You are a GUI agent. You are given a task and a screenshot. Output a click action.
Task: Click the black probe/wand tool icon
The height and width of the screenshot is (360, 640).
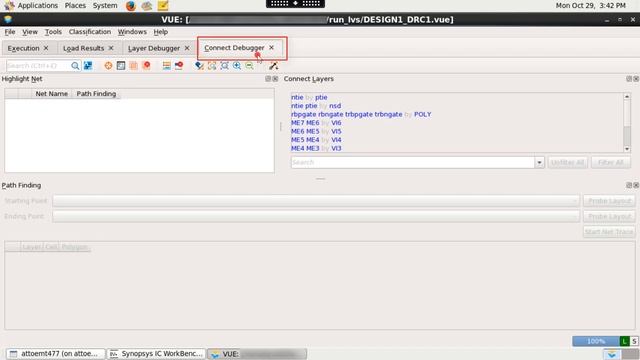tap(273, 66)
